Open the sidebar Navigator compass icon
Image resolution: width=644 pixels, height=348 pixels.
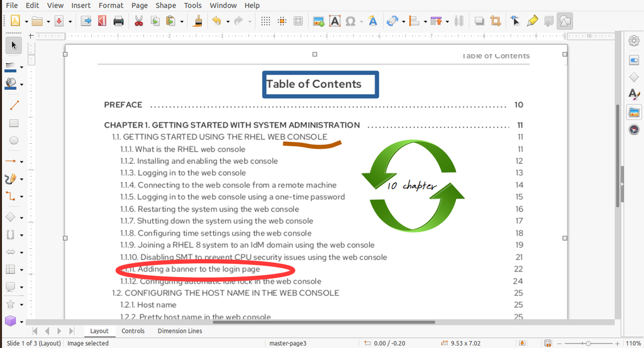634,129
